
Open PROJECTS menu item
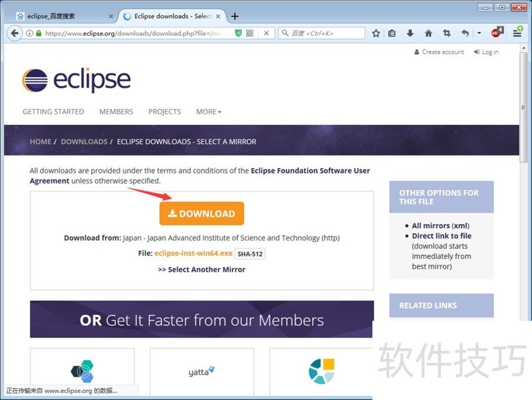(x=164, y=112)
